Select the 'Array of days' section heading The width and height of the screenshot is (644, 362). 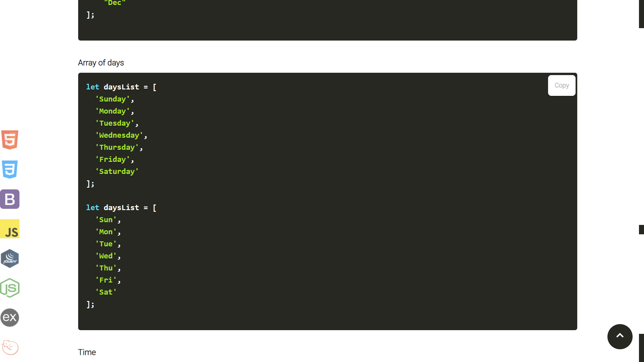tap(101, 62)
